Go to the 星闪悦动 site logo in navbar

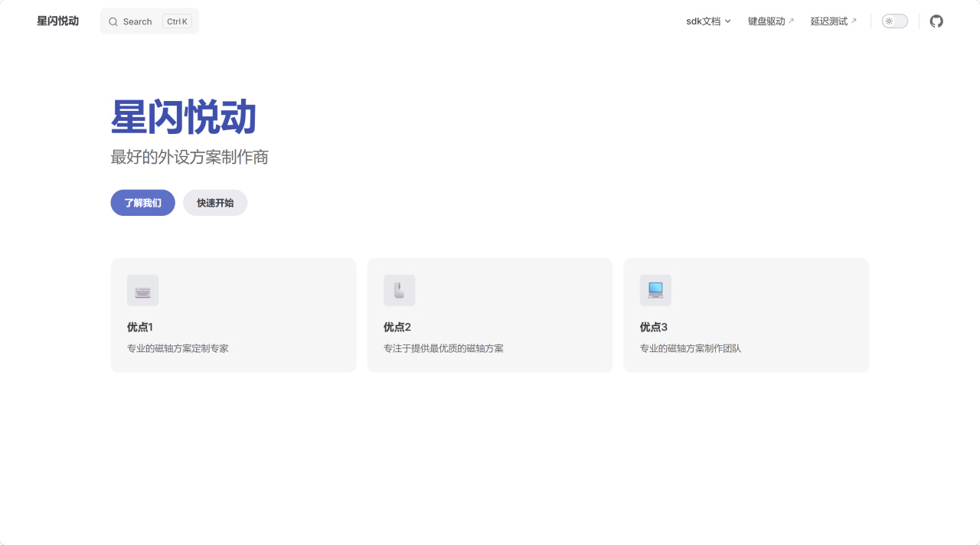[58, 21]
